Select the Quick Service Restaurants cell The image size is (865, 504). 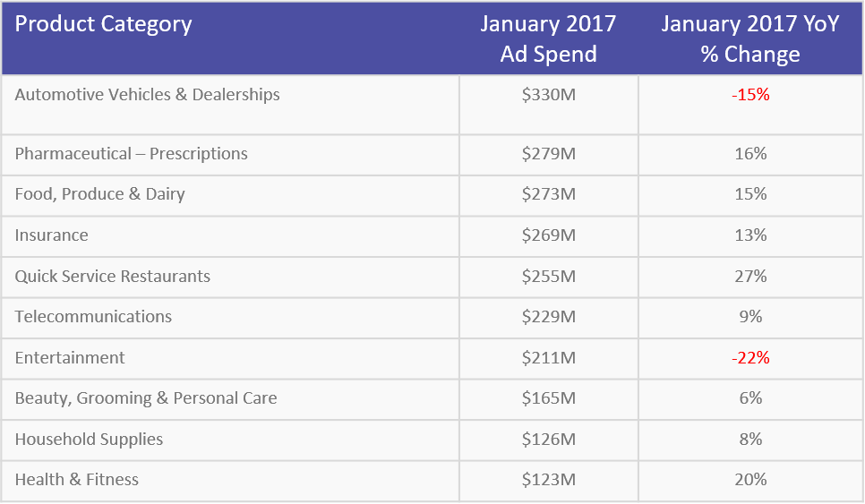click(x=113, y=277)
